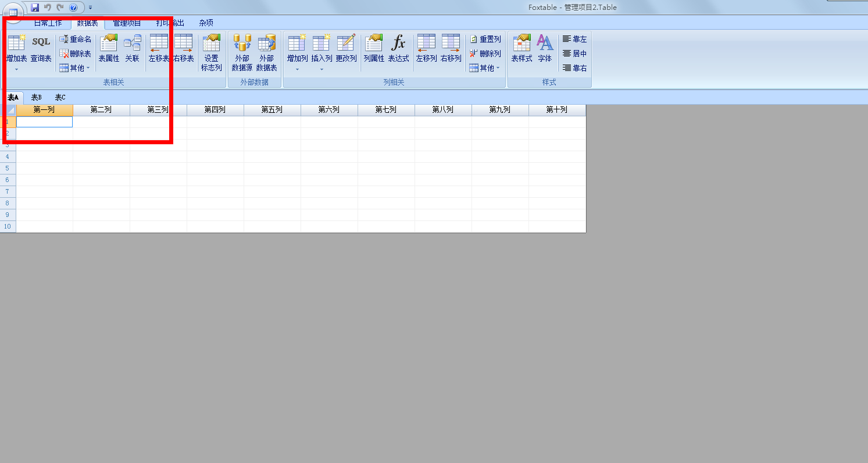This screenshot has height=463, width=868.
Task: Click the 重命名 rename table button
Action: pos(76,40)
